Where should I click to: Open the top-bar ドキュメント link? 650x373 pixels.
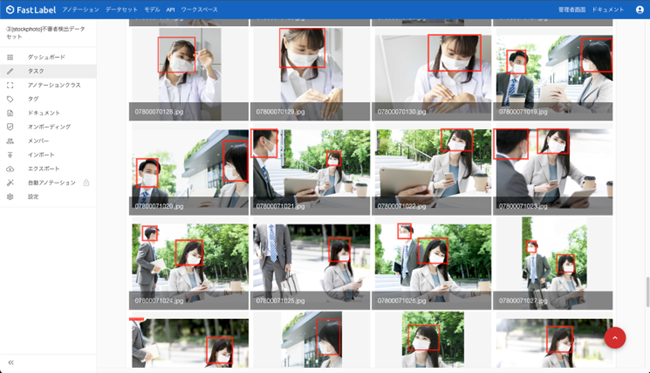[608, 10]
